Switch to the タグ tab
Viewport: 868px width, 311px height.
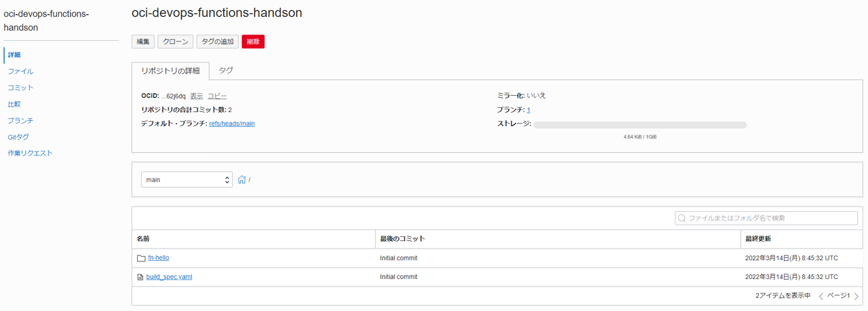tap(226, 71)
